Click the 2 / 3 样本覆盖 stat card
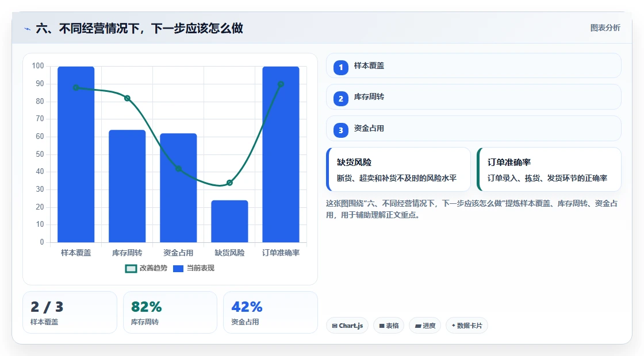 pos(70,312)
